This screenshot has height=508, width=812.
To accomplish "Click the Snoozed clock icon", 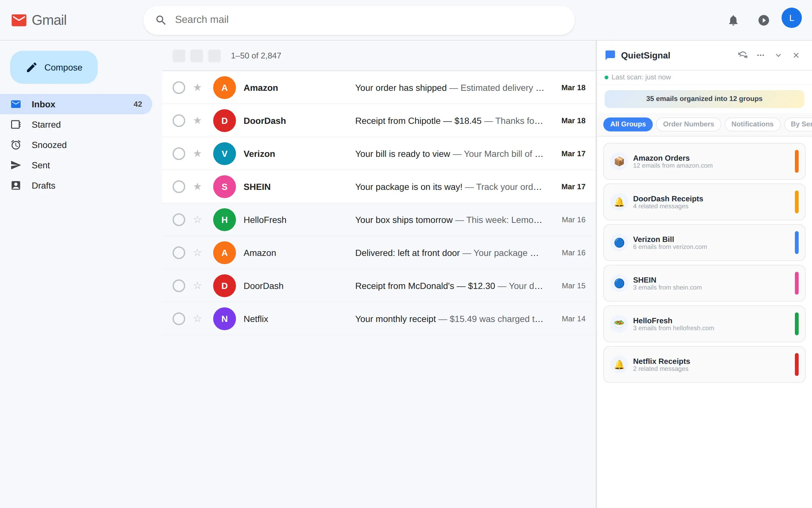I will 16,145.
